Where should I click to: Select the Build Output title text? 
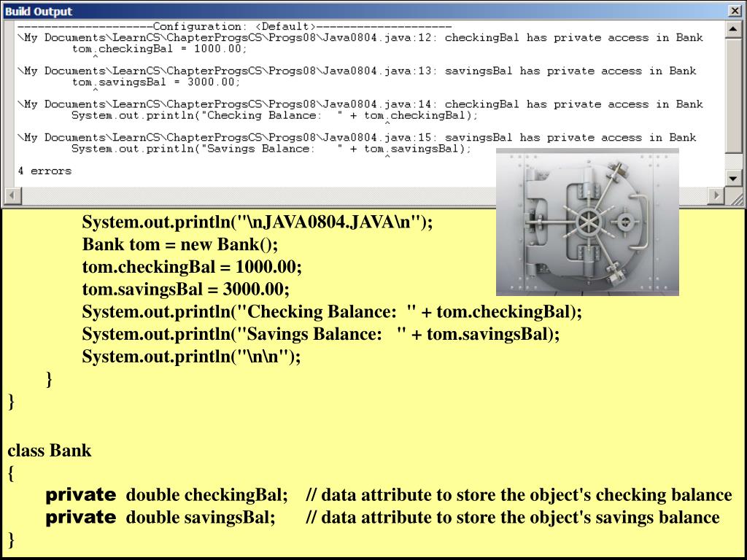pyautogui.click(x=39, y=12)
